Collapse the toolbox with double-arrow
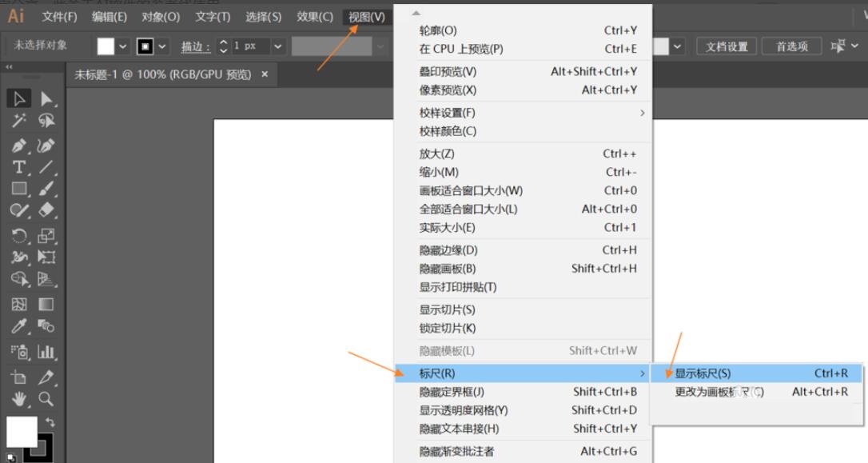The height and width of the screenshot is (463, 868). [10, 66]
